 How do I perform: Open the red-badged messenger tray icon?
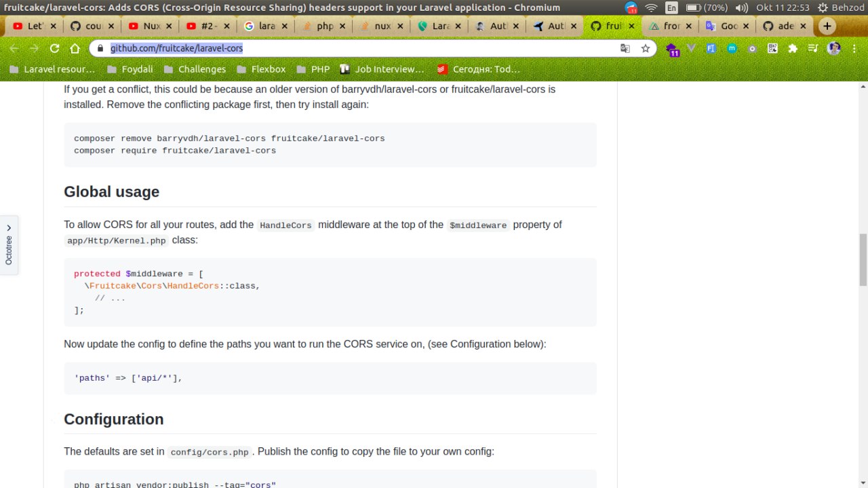click(x=631, y=7)
